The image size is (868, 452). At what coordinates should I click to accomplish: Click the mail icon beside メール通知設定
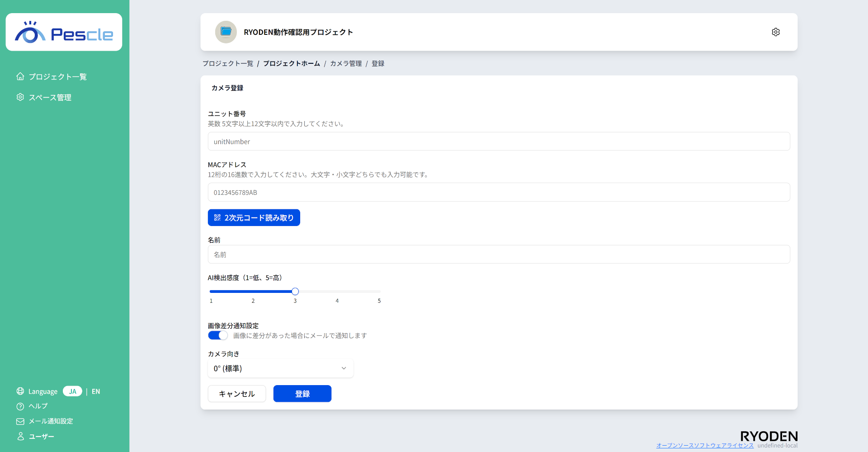pos(20,421)
